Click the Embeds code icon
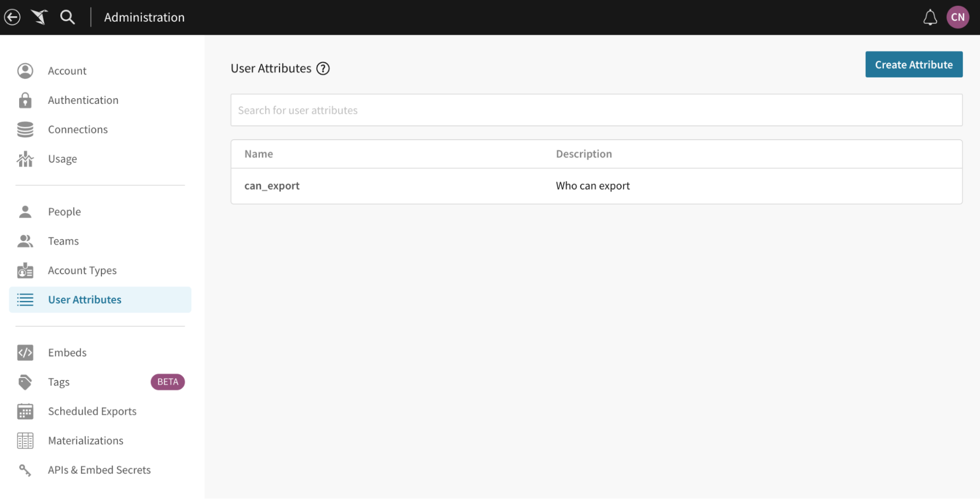 pos(25,352)
